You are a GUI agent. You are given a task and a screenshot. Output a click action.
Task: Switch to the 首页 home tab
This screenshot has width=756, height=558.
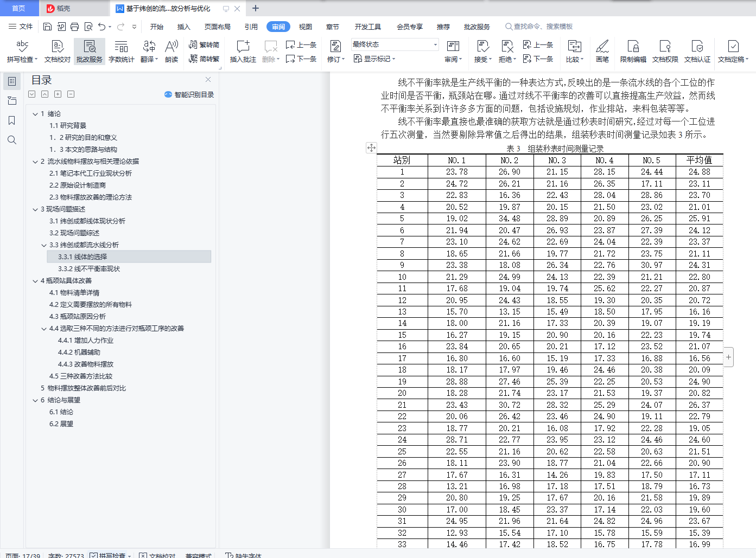point(19,8)
